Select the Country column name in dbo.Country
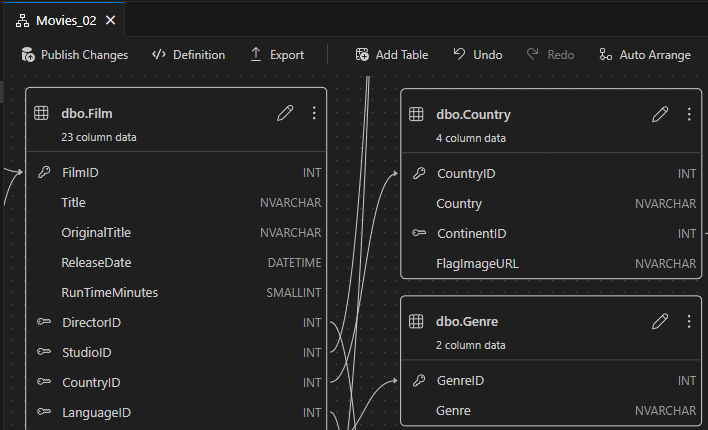Screen dimensions: 708x430 pos(459,204)
